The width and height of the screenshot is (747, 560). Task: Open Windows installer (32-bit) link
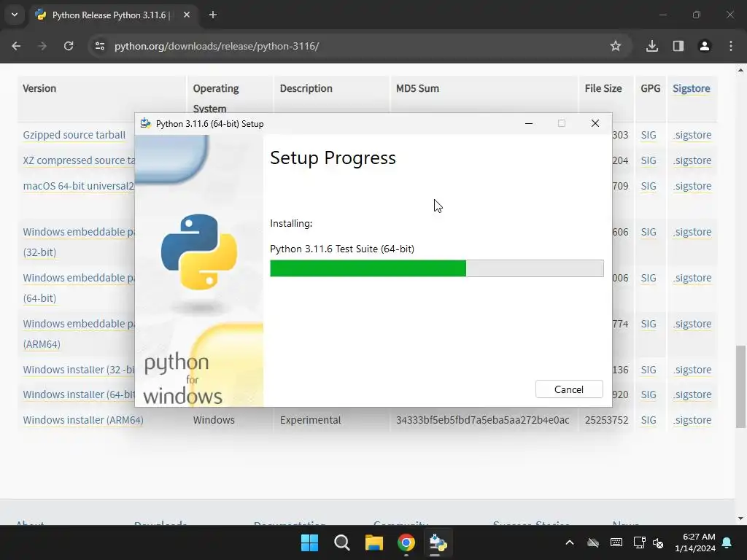coord(79,370)
